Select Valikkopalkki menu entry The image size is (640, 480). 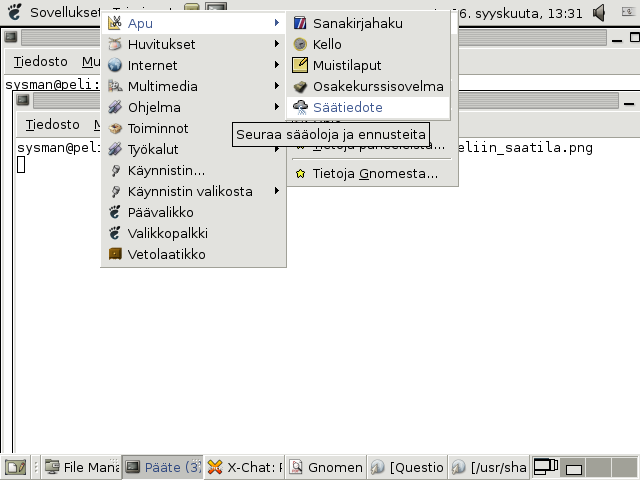tap(193, 233)
